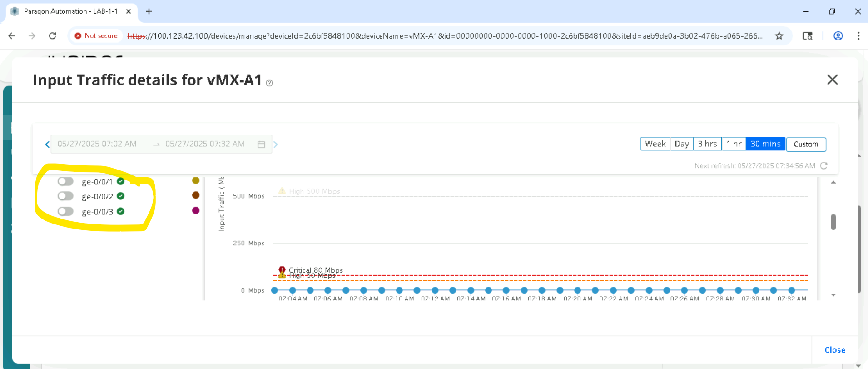Switch to the Week time range

pyautogui.click(x=655, y=144)
